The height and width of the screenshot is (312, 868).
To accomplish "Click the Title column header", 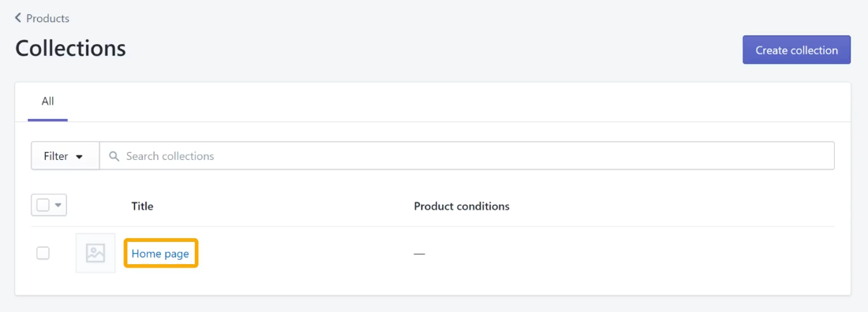I will (142, 206).
